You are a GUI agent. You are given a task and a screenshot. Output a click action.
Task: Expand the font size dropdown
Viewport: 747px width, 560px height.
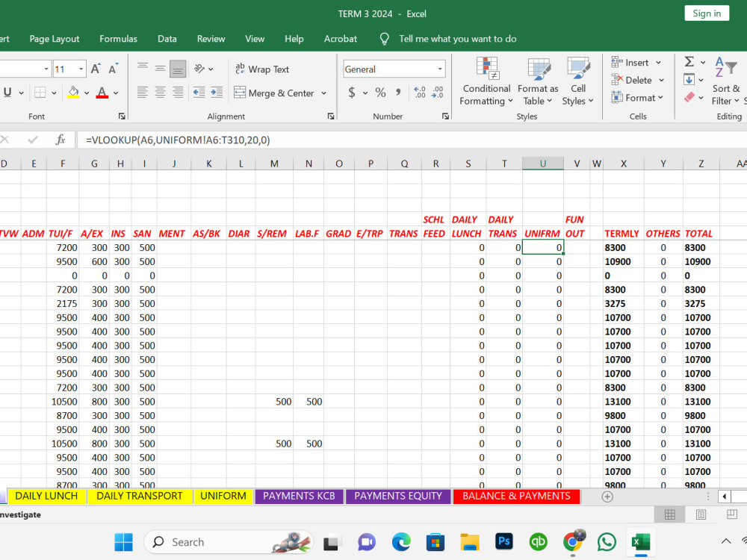[81, 69]
